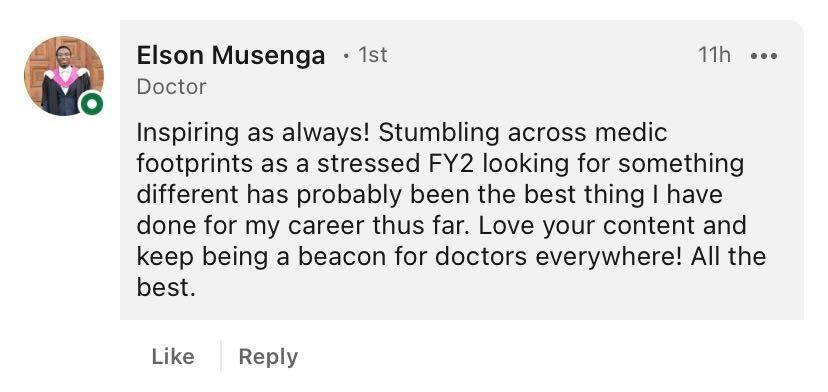Click the 11h comment timestamp

[x=714, y=55]
